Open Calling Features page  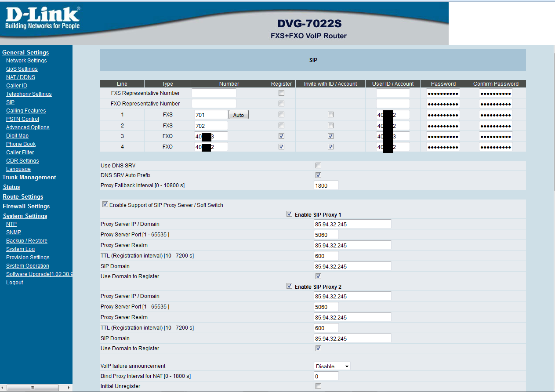point(26,111)
